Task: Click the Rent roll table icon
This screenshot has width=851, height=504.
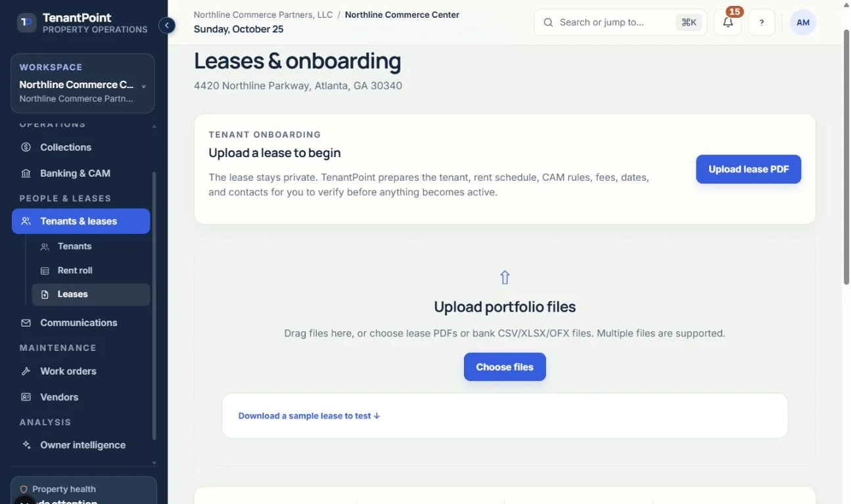Action: 45,271
